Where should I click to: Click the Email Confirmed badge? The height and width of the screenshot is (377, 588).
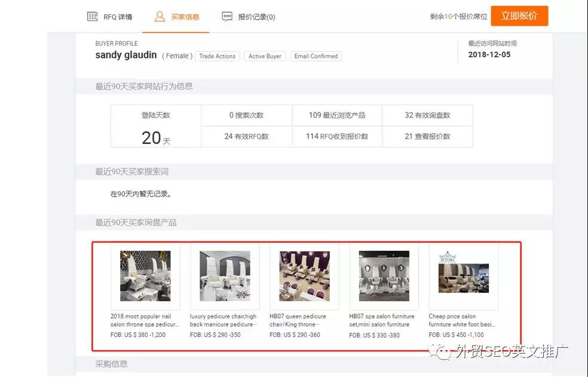pos(316,56)
